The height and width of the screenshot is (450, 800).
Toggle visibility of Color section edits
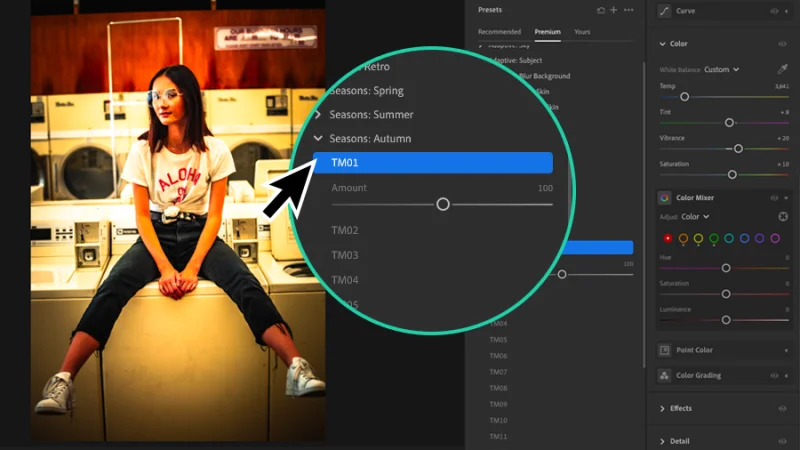tap(782, 44)
